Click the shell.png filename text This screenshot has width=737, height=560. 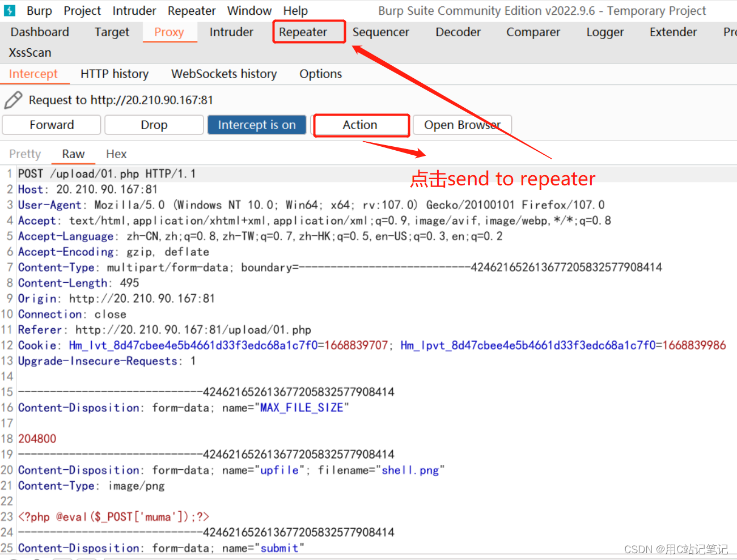coord(410,470)
